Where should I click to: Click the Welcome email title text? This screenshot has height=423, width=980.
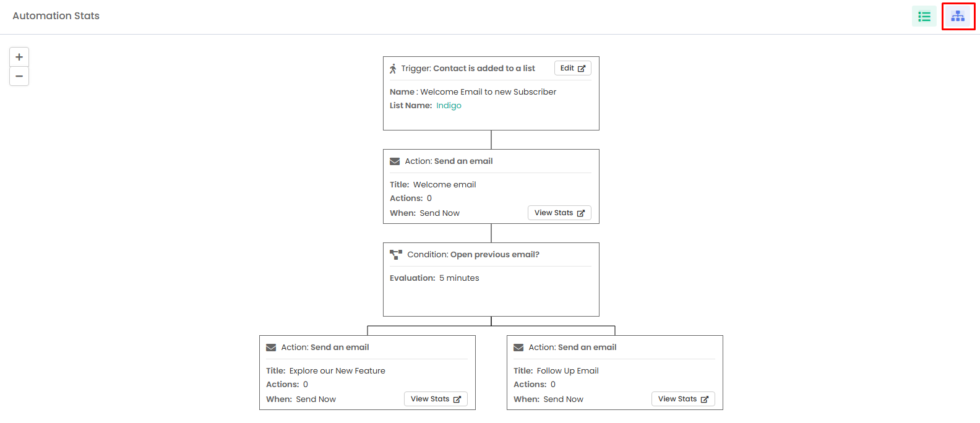click(x=444, y=185)
